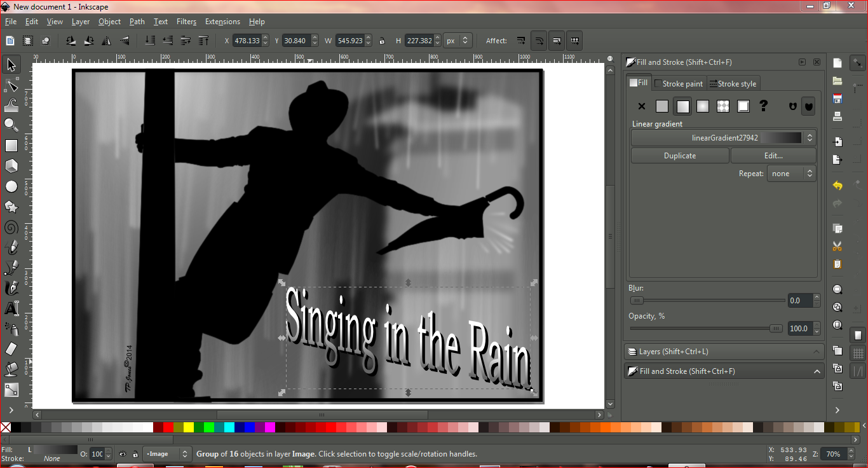Click the Duplicate gradient button
Viewport: 868px width, 468px height.
tap(680, 156)
